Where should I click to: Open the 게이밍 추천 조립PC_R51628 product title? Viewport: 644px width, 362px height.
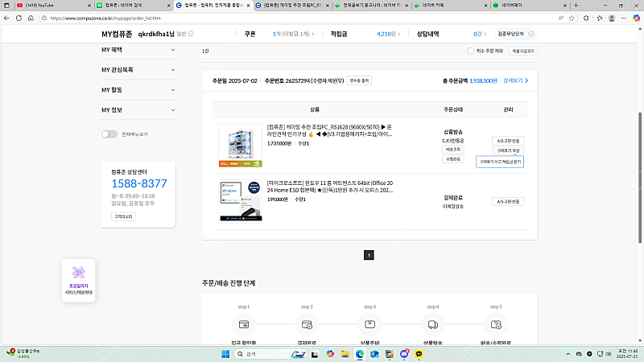pos(330,130)
